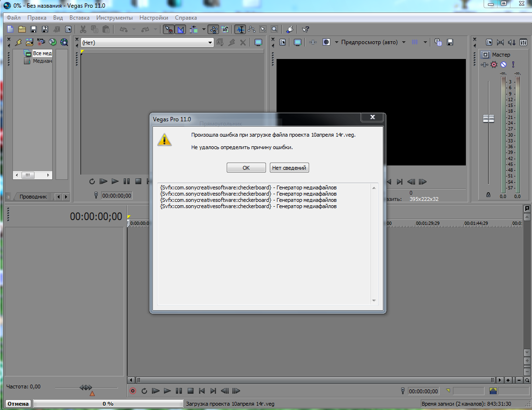The height and width of the screenshot is (410, 532).
Task: Close the Vegas Pro 11.0 error dialog
Action: [x=372, y=117]
